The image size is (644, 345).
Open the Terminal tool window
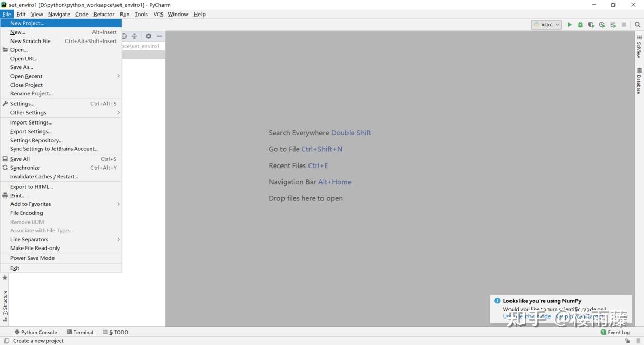(80, 332)
